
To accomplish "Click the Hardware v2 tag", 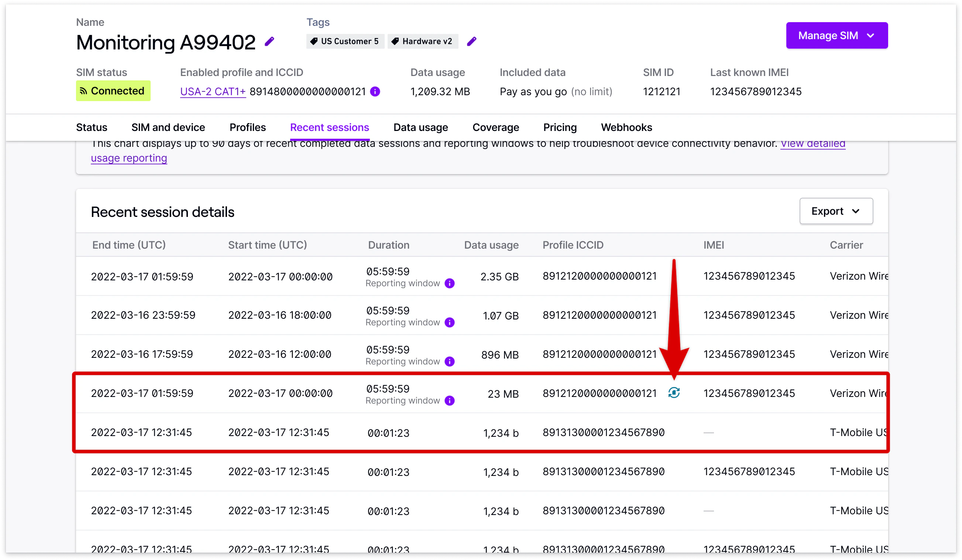I will pyautogui.click(x=423, y=41).
